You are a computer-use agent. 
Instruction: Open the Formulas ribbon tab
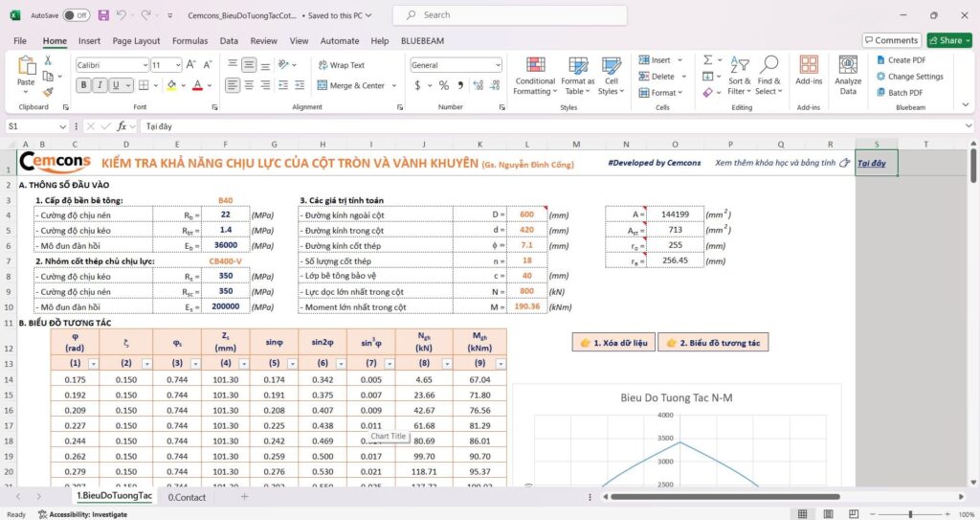point(189,41)
